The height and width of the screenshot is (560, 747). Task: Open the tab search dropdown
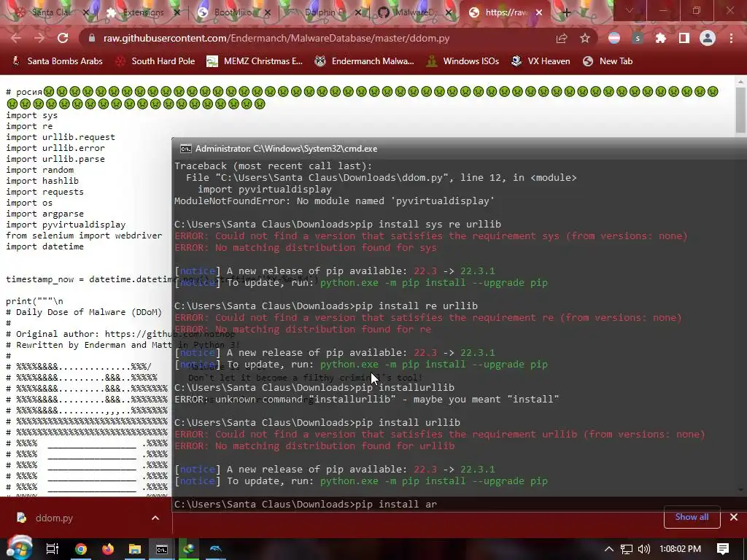(x=630, y=10)
